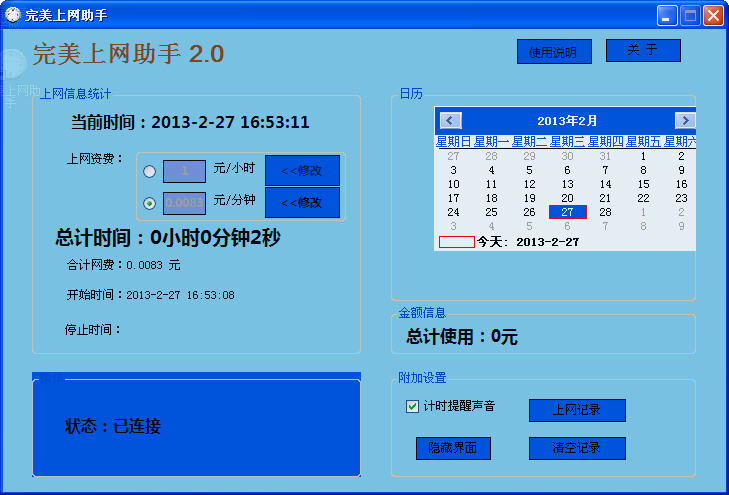Click 修改 for the hourly rate

[302, 170]
